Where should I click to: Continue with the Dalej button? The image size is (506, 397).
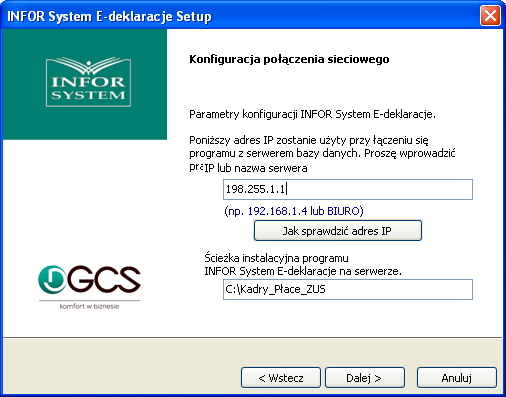click(x=365, y=378)
